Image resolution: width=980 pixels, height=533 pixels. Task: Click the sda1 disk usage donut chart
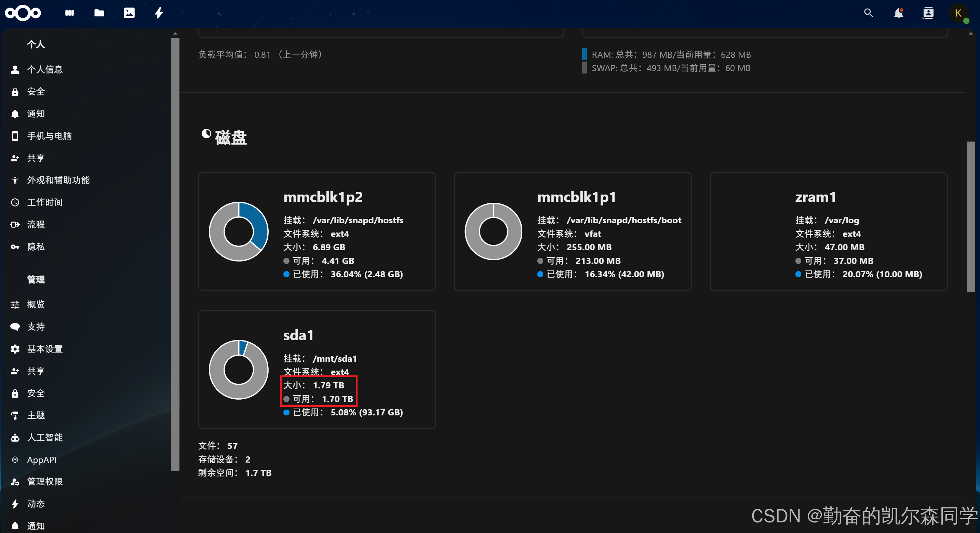(239, 370)
